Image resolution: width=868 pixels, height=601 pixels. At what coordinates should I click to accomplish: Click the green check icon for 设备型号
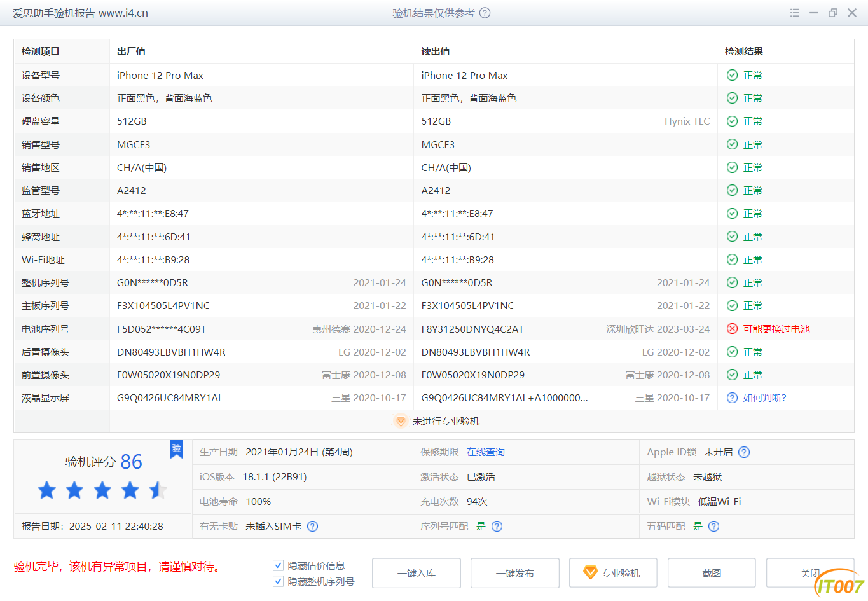click(732, 75)
